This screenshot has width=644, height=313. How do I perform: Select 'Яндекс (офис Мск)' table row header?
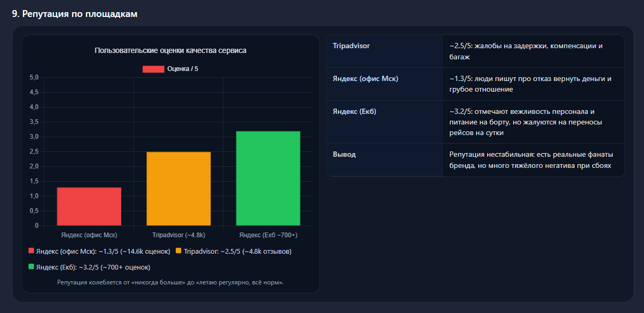(x=365, y=79)
